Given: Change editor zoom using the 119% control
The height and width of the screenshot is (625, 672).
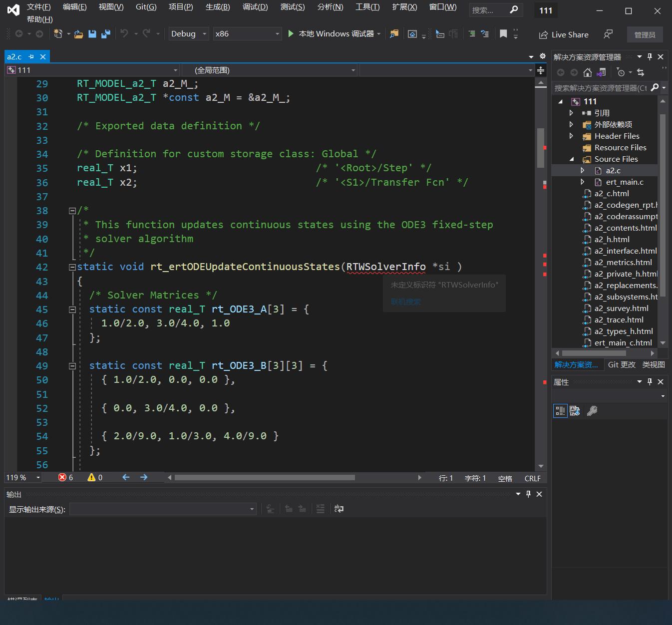Looking at the screenshot, I should tap(19, 477).
